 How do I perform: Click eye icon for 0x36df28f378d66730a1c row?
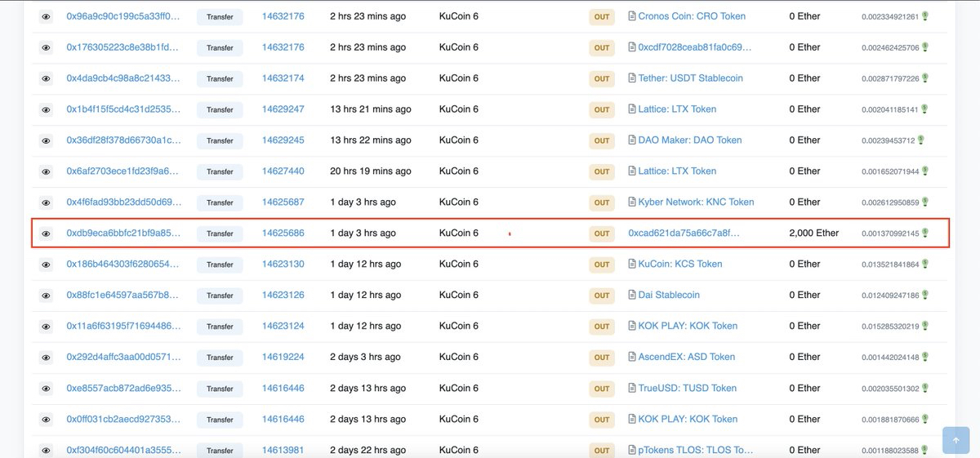(47, 140)
